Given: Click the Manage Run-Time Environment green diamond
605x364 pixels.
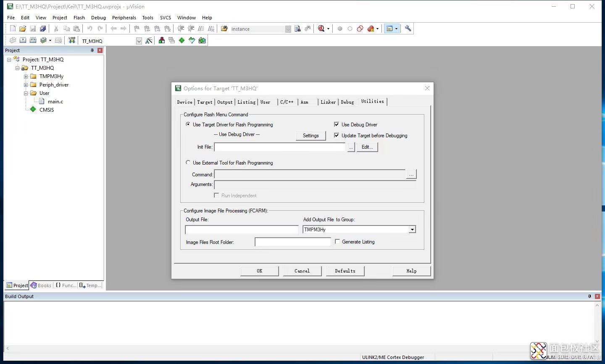Looking at the screenshot, I should click(181, 40).
